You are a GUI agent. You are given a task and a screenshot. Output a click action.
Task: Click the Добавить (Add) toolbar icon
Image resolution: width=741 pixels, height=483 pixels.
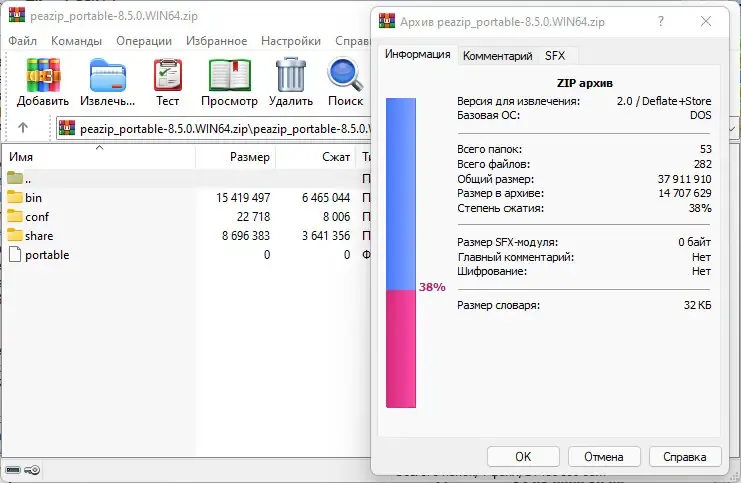tap(43, 75)
